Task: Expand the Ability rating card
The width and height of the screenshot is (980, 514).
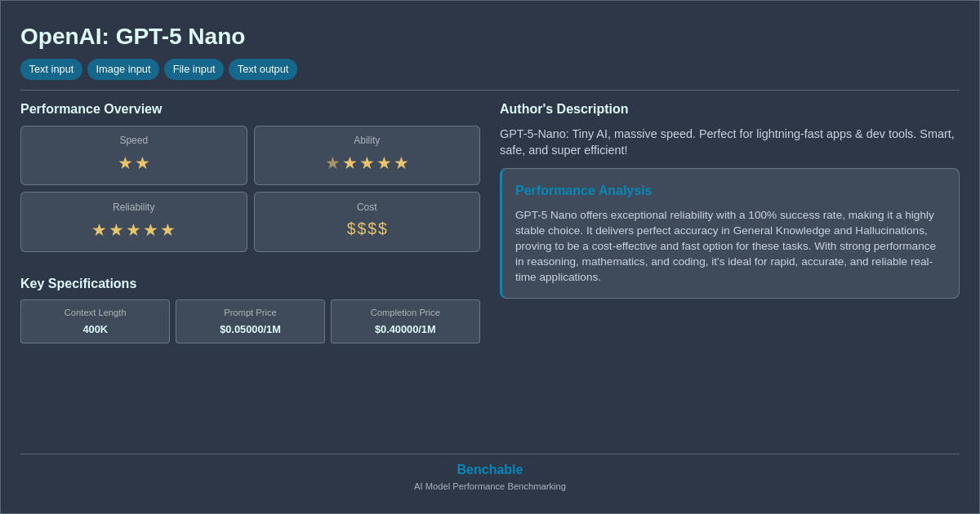Action: pos(367,155)
